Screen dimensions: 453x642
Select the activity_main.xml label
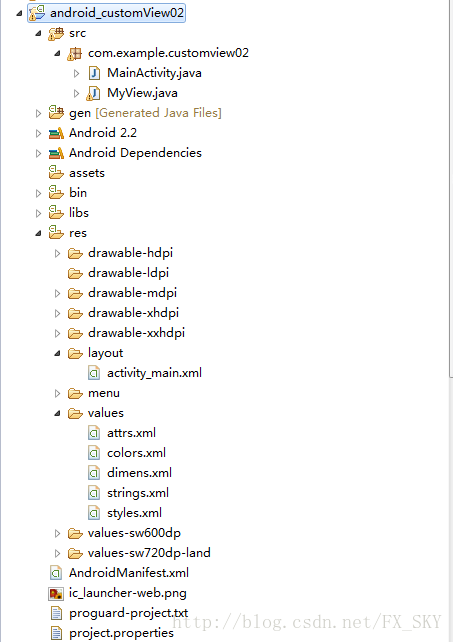pos(154,373)
